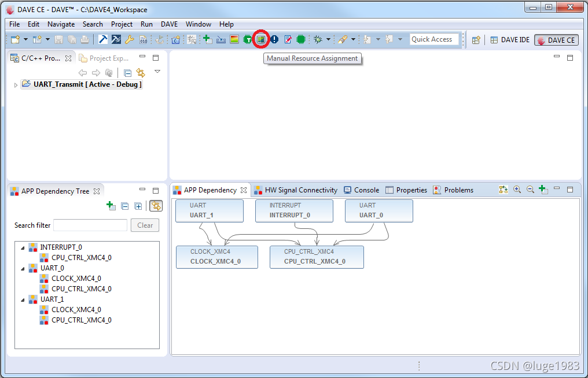This screenshot has height=378, width=588.
Task: Click Collapse All in APP Dependency Tree
Action: 125,206
